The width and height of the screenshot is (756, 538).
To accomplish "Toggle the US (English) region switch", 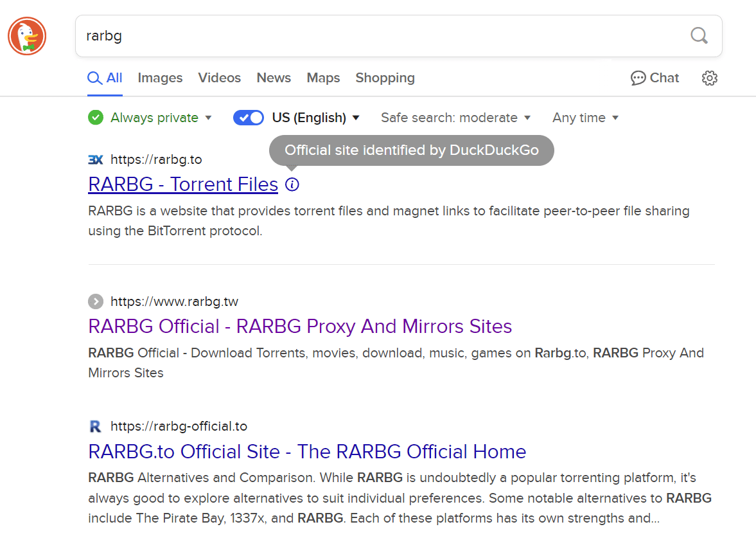I will point(249,117).
